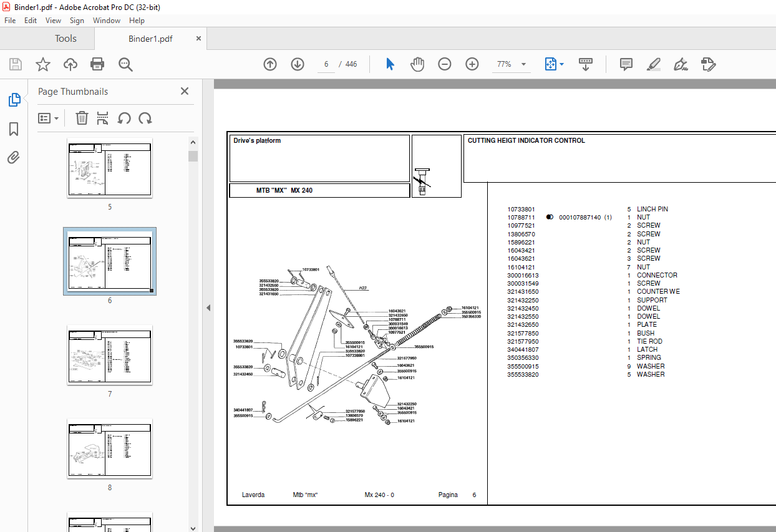Open the Sign menu

pyautogui.click(x=77, y=21)
